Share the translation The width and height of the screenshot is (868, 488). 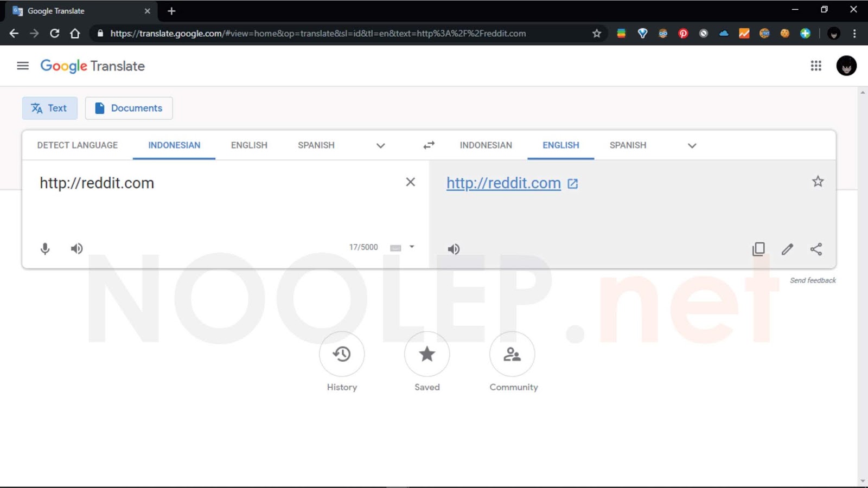(816, 249)
